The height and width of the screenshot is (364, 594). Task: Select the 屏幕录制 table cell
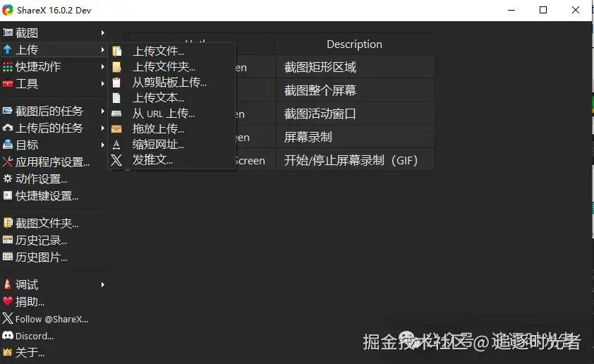pyautogui.click(x=355, y=137)
